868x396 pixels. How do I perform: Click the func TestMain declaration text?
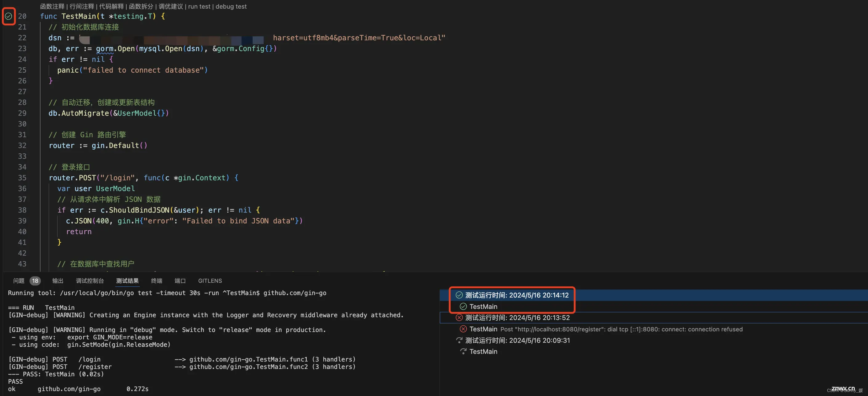[x=102, y=16]
